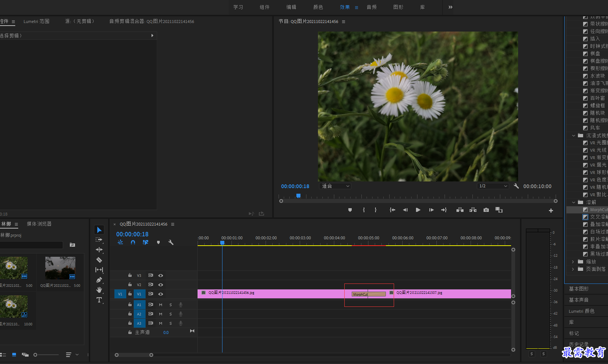Open the timeline panel menu
The width and height of the screenshot is (608, 364).
point(173,224)
